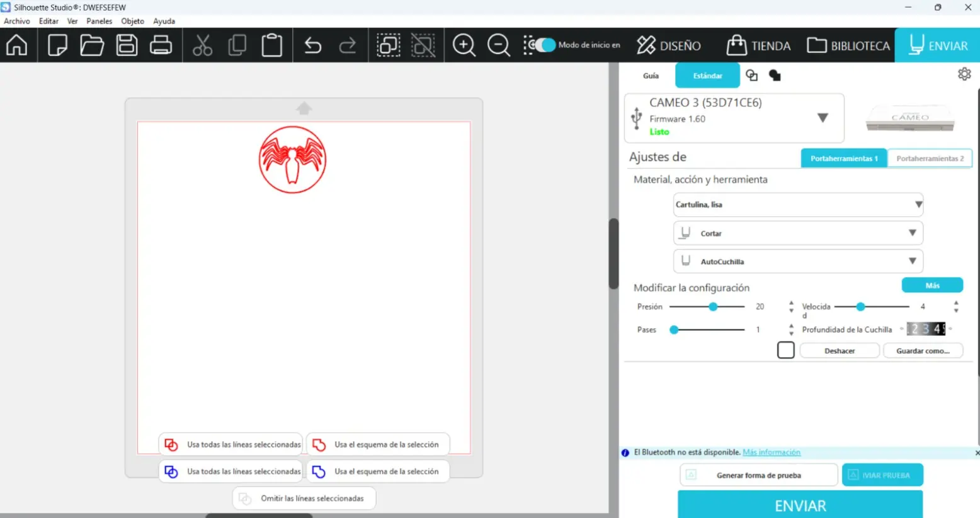
Task: Click the Guardar como... button
Action: [x=923, y=350]
